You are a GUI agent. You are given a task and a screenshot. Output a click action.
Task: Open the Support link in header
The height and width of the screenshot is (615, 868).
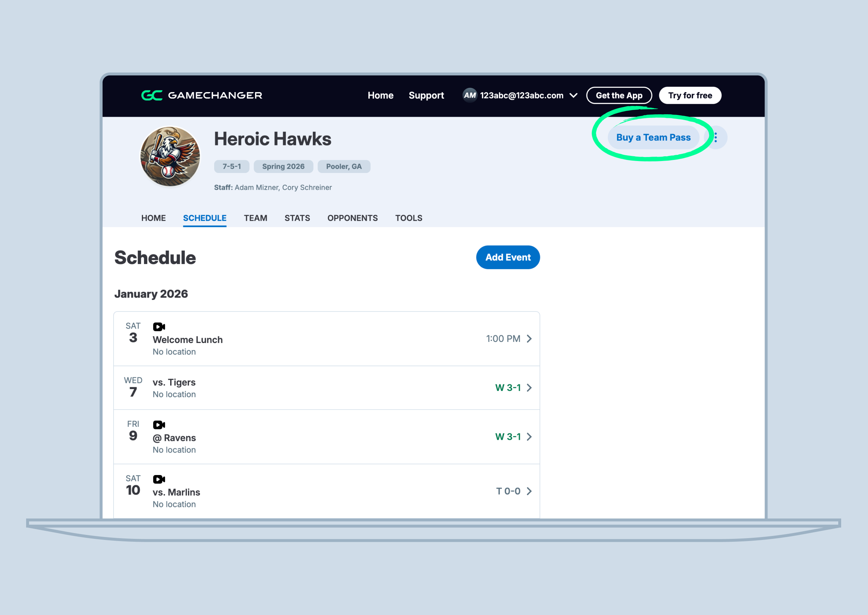(x=426, y=95)
